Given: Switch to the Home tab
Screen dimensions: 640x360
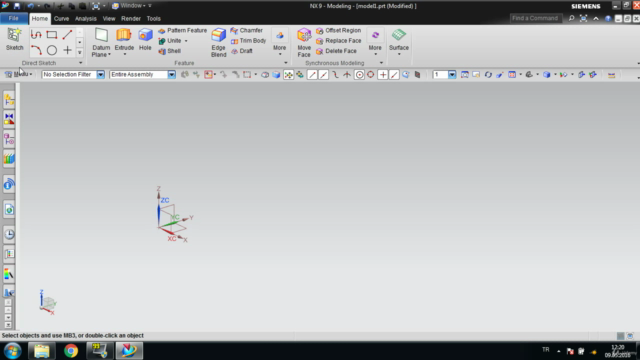Looking at the screenshot, I should coord(40,18).
